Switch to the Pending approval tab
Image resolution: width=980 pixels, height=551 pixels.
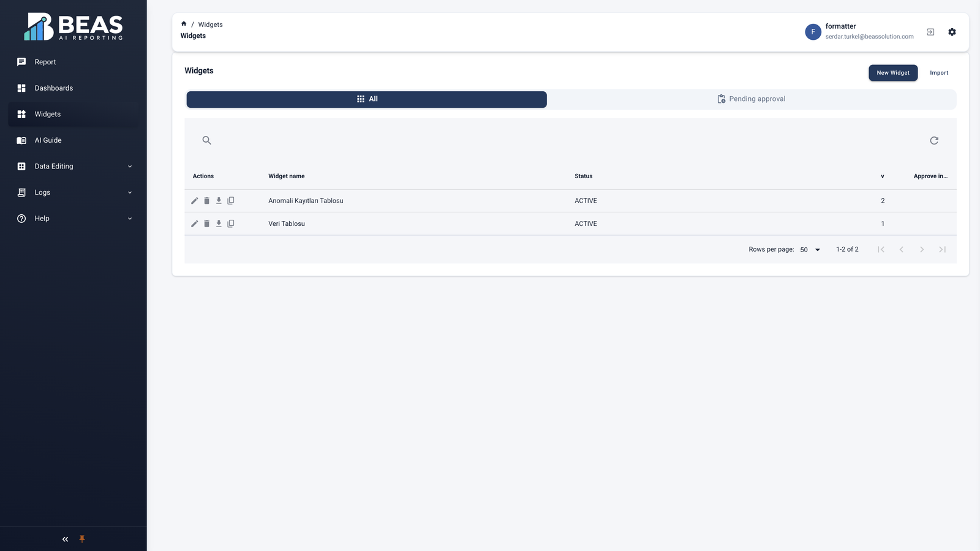(751, 99)
